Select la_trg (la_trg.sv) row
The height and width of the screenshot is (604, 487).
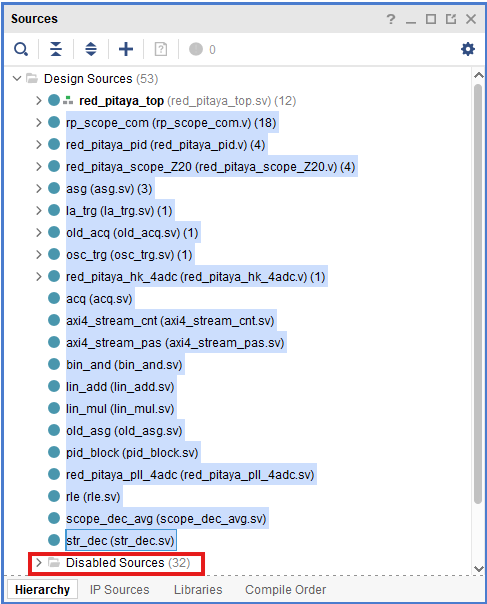click(120, 210)
